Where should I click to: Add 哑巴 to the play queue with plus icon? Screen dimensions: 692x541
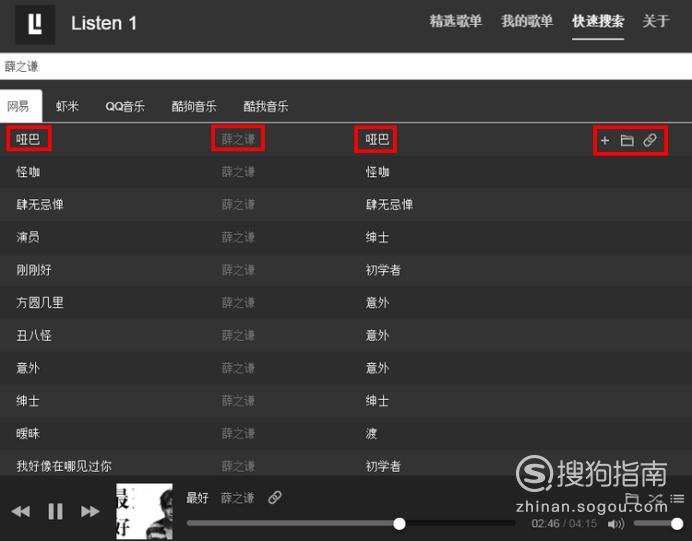(605, 140)
